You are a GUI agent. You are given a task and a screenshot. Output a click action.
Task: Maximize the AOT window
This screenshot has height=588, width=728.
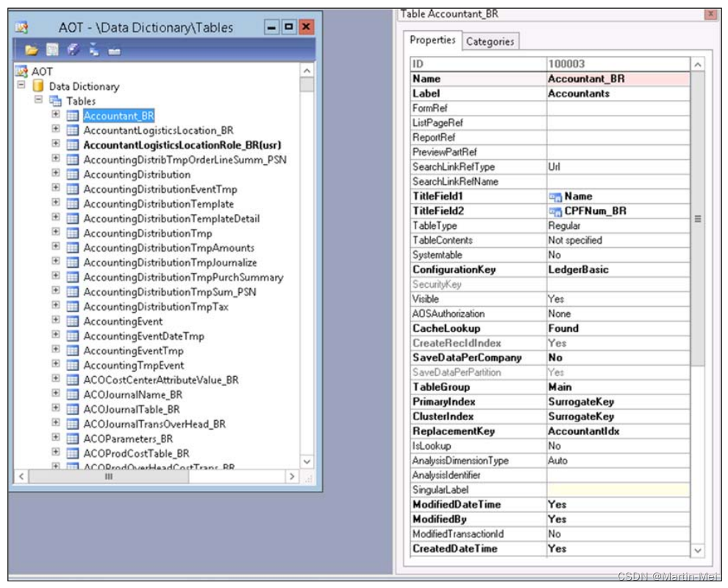tap(289, 27)
